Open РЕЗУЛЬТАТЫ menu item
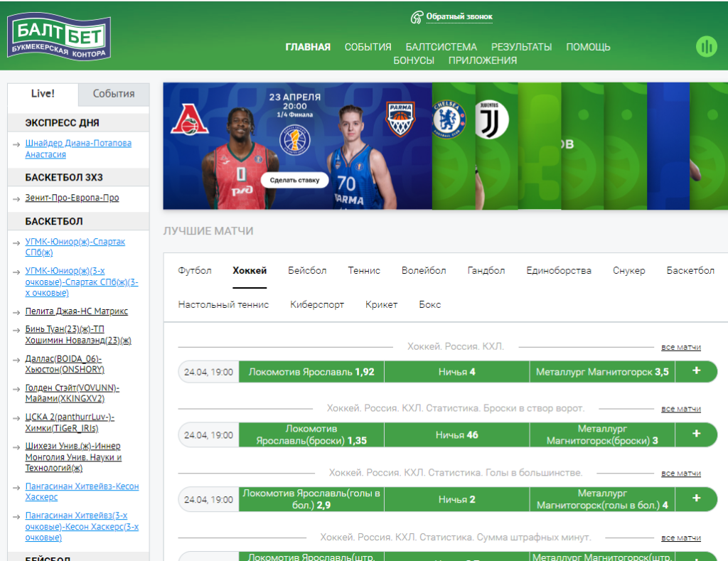This screenshot has width=728, height=561. click(521, 47)
